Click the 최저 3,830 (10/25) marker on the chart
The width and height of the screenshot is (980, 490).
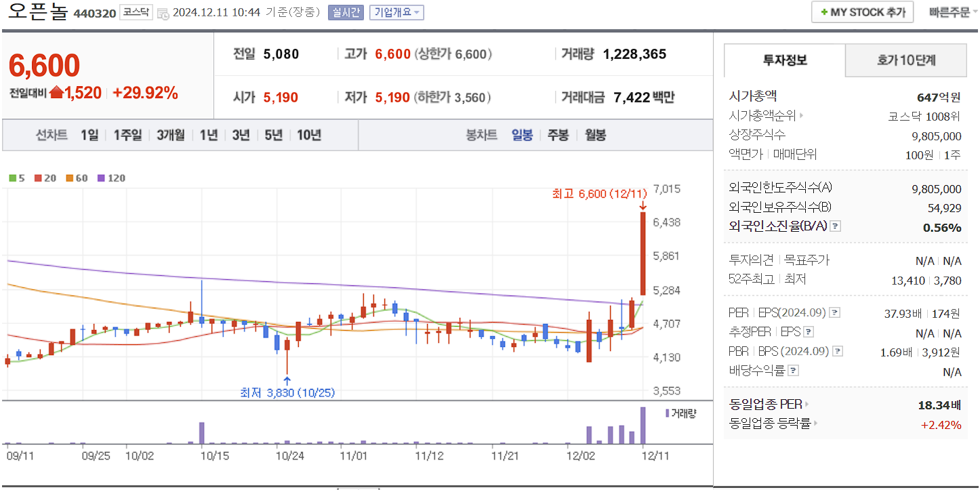[x=287, y=392]
